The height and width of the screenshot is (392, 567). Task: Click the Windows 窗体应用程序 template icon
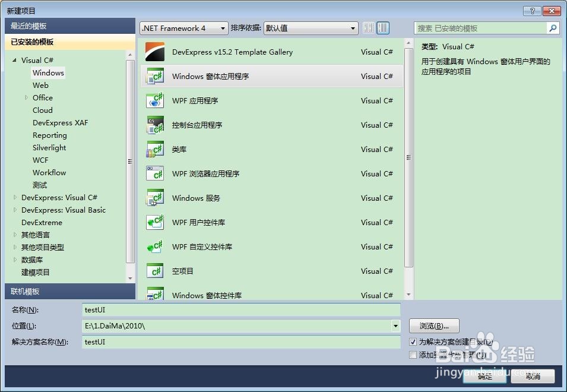pos(155,76)
